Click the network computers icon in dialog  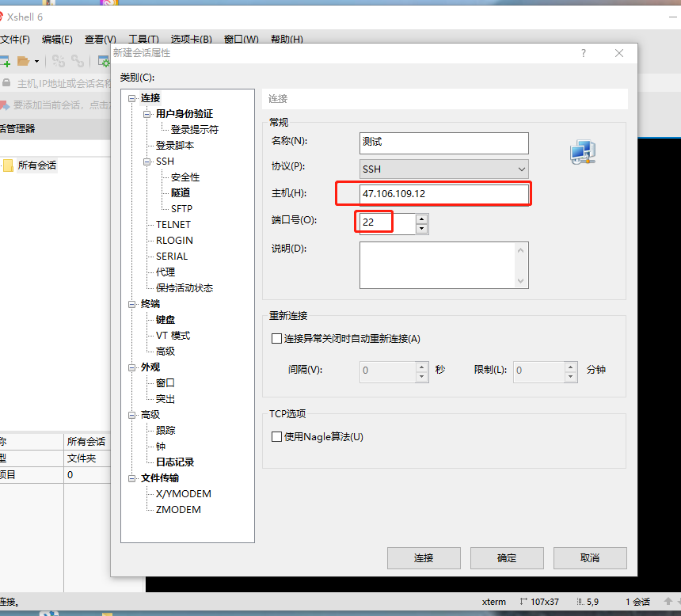coord(582,152)
